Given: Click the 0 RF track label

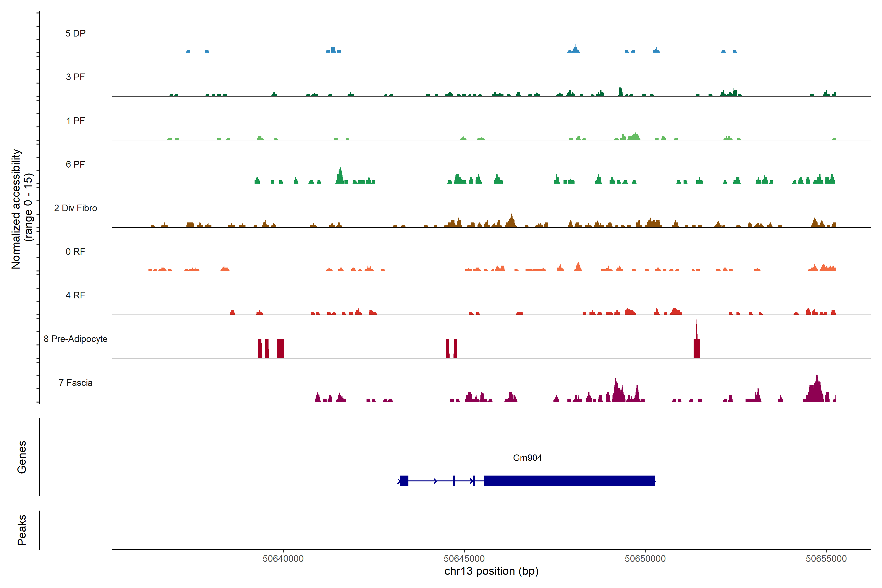Looking at the screenshot, I should tap(75, 252).
